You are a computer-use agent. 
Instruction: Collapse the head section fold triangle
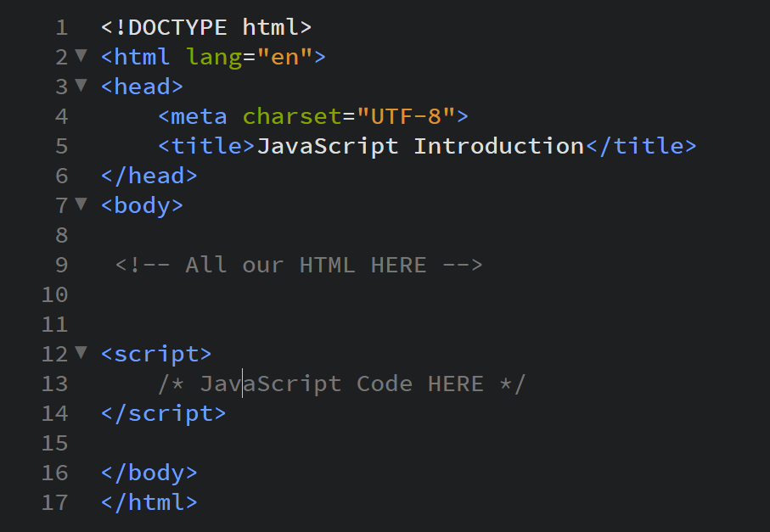click(79, 87)
